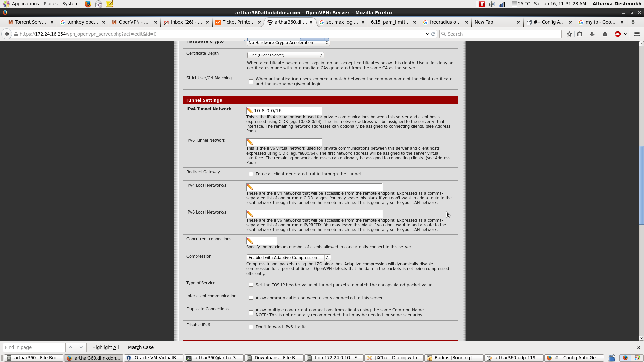644x362 pixels.
Task: Click the Adblock Plus ABP icon
Action: (618, 34)
